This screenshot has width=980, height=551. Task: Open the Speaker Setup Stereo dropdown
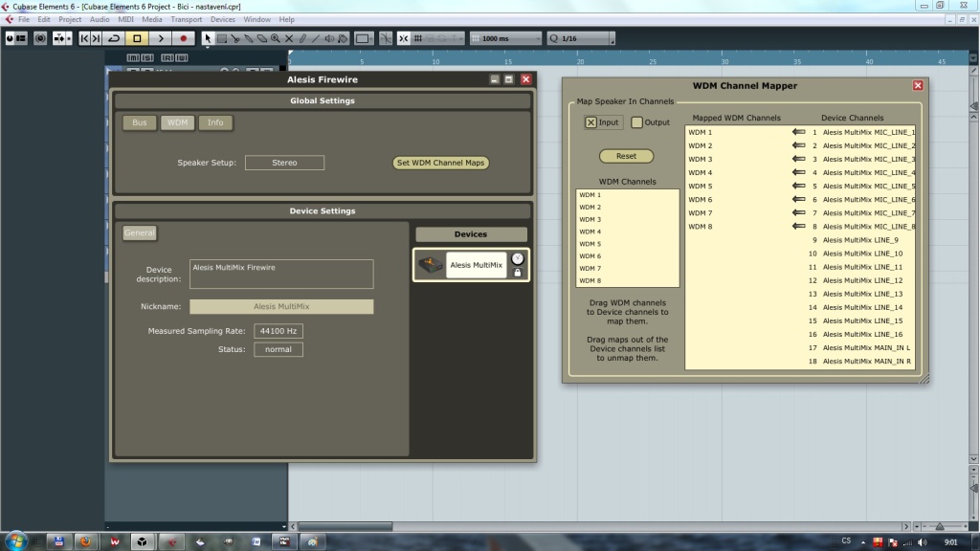pos(284,163)
